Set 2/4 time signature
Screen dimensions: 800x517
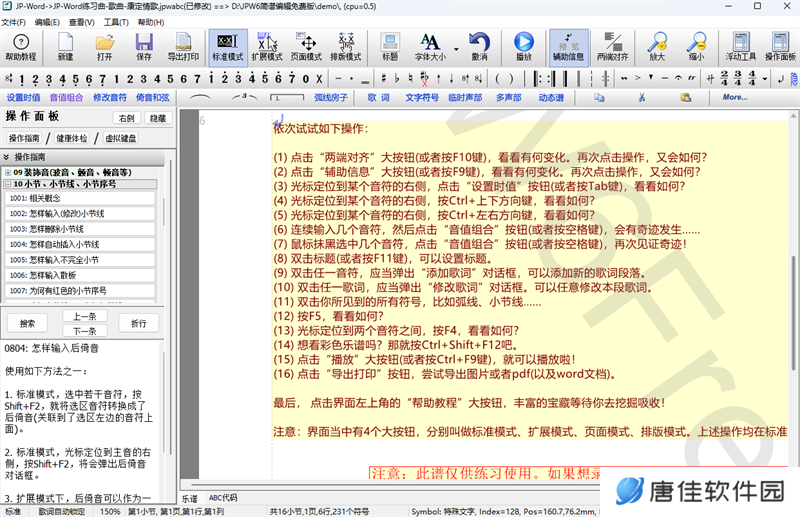point(724,79)
